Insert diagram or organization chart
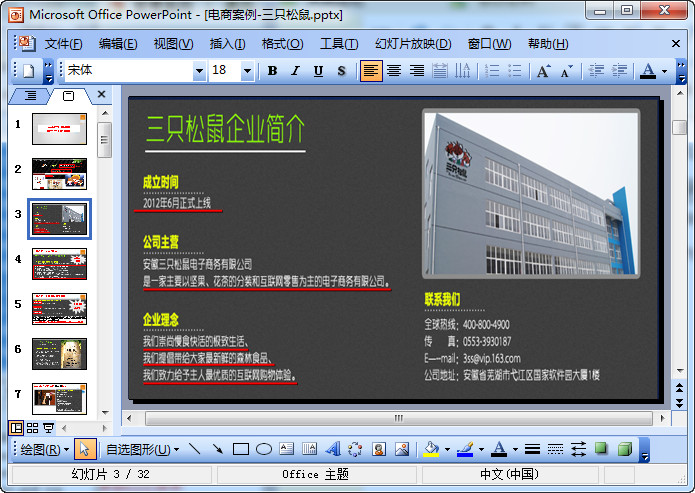695x493 pixels. pos(355,449)
